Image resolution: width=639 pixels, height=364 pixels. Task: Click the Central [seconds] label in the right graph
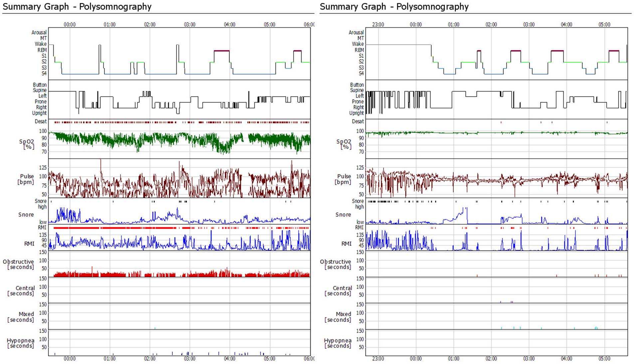(x=338, y=290)
